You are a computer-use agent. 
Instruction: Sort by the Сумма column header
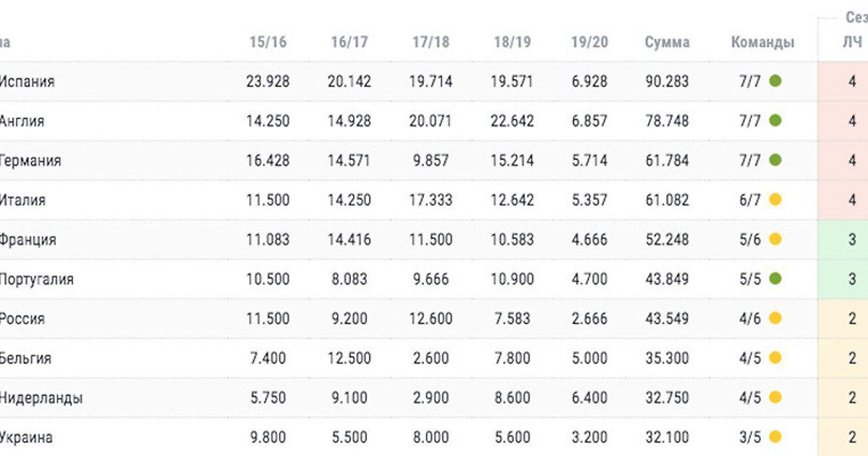point(667,42)
